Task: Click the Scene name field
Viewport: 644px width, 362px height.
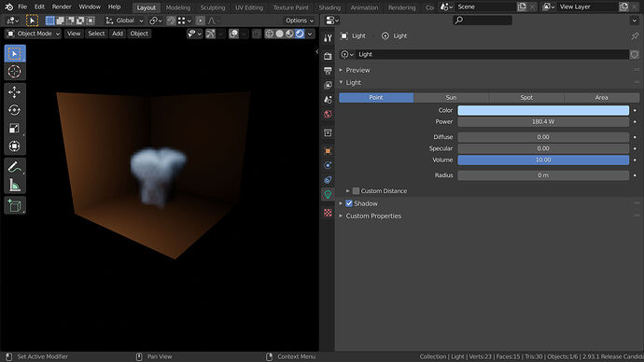Action: [486, 7]
